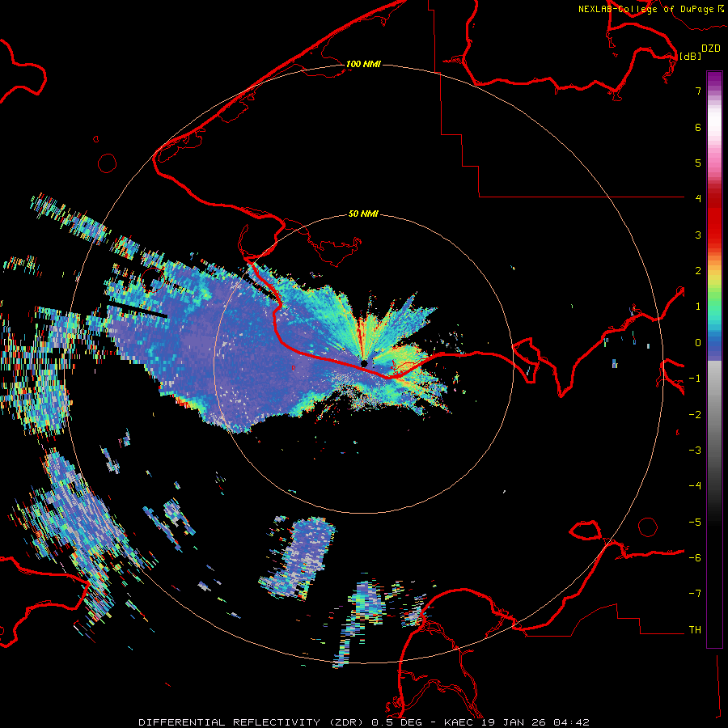Click the [dB] unit label

(x=691, y=56)
